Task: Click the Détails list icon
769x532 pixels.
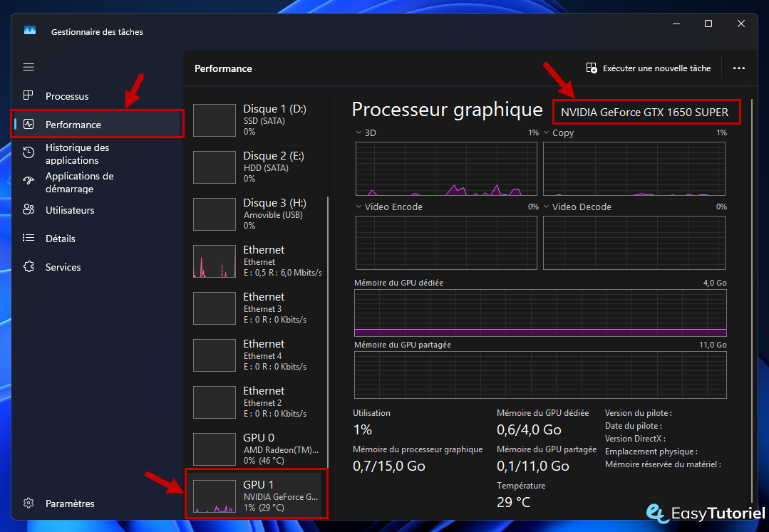Action: point(29,238)
